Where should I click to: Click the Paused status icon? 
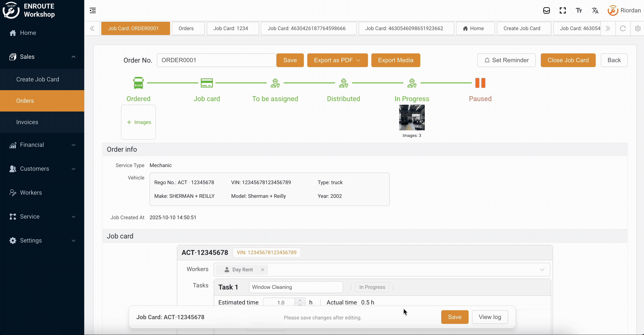[x=480, y=83]
